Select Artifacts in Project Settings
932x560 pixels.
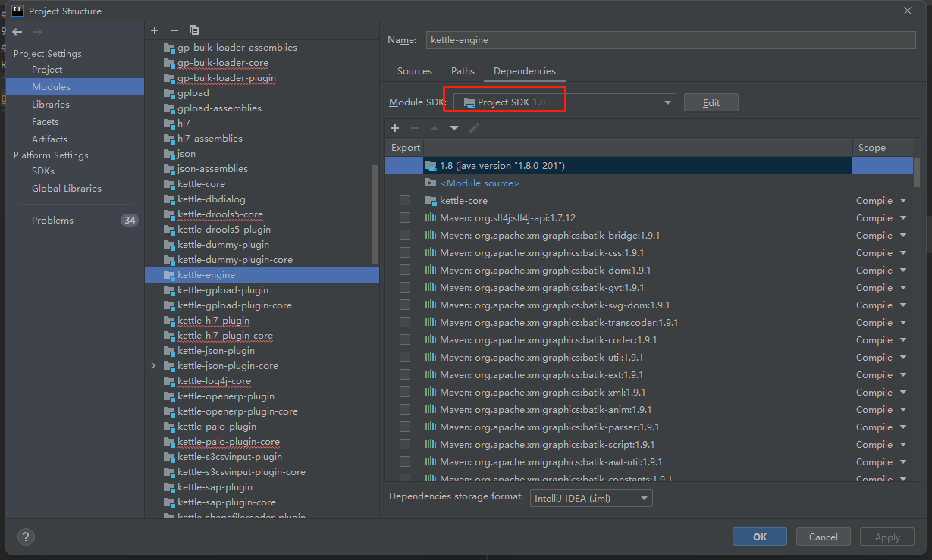pyautogui.click(x=49, y=139)
